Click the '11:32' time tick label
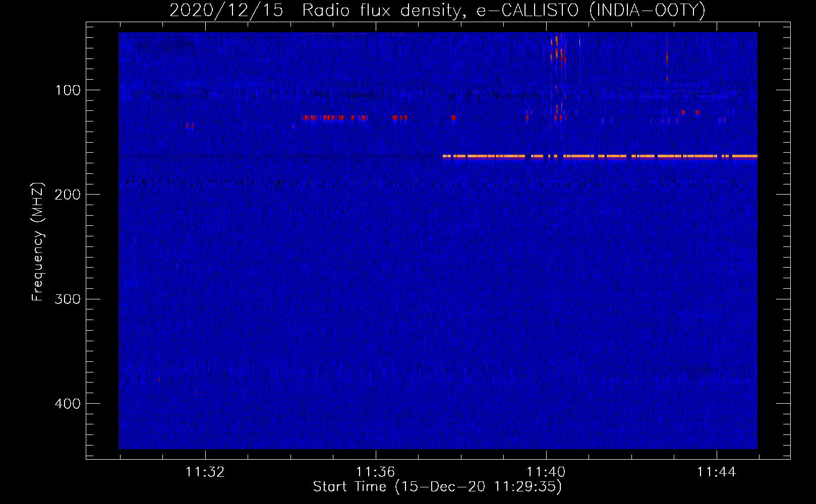This screenshot has height=504, width=816. click(x=205, y=472)
